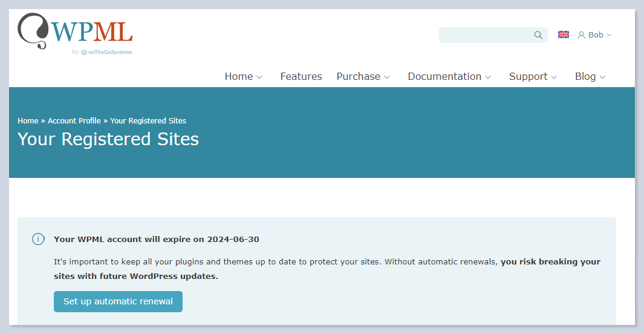Select Documentation in the navigation bar

tap(444, 77)
